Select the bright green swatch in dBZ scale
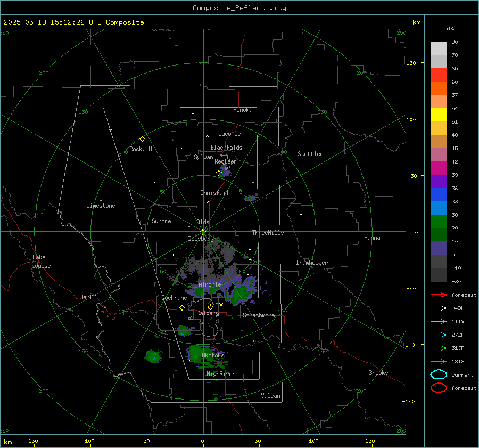 pyautogui.click(x=439, y=222)
